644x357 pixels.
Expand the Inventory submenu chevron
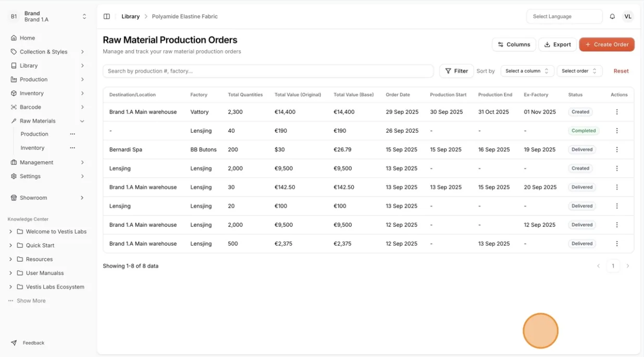(82, 93)
